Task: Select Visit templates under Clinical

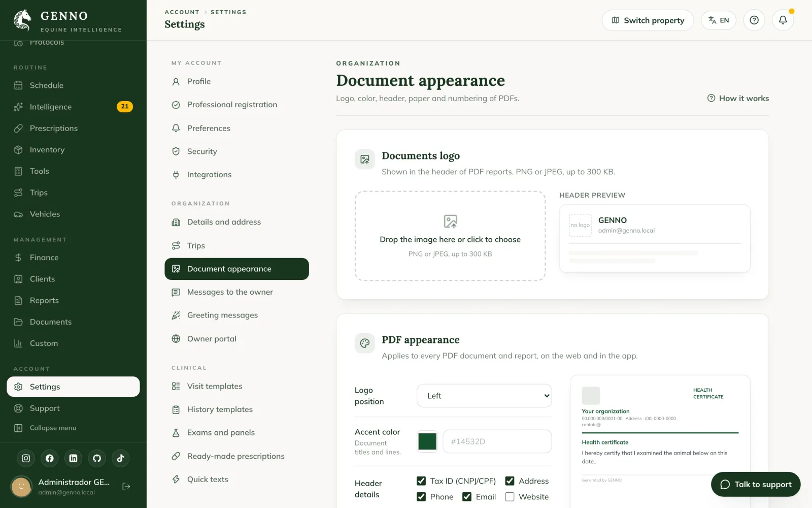Action: click(236, 386)
